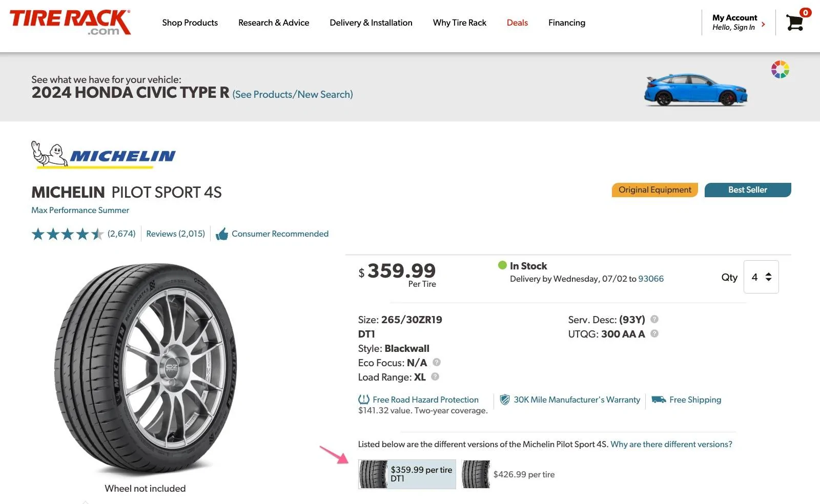Image resolution: width=820 pixels, height=504 pixels.
Task: Open the Research & Advice menu
Action: 274,23
